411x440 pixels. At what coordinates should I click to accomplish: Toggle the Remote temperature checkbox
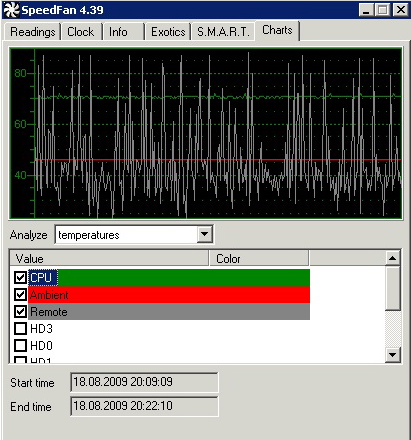pos(20,311)
